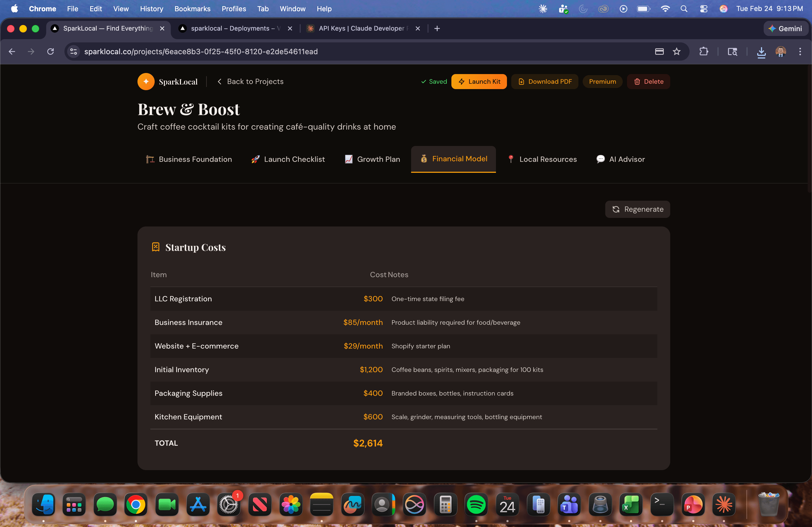Viewport: 812px width, 527px height.
Task: Click the bookmark star in the address bar
Action: [x=677, y=52]
